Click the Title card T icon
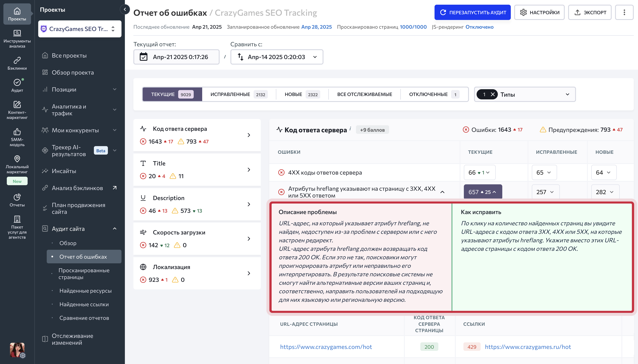 point(143,163)
